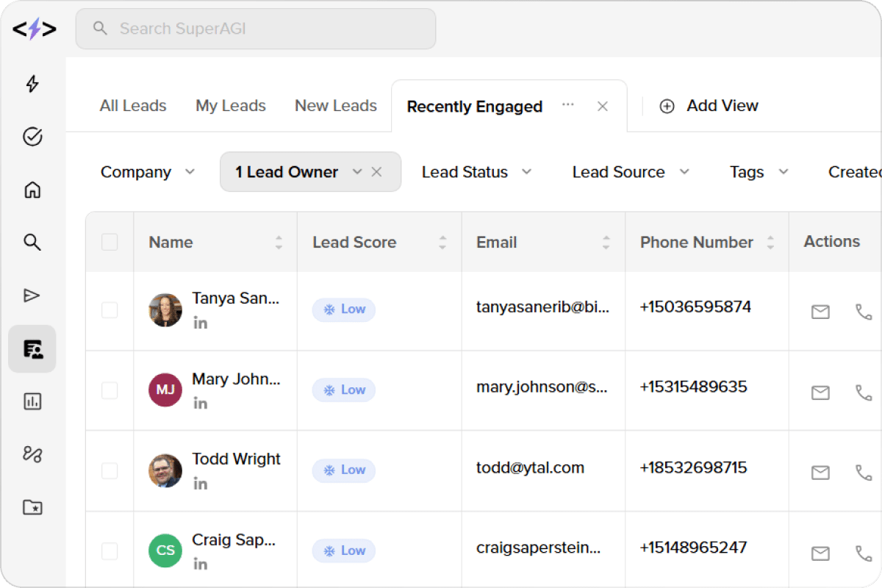Viewport: 882px width, 588px height.
Task: Expand the Company filter dropdown
Action: (x=147, y=172)
